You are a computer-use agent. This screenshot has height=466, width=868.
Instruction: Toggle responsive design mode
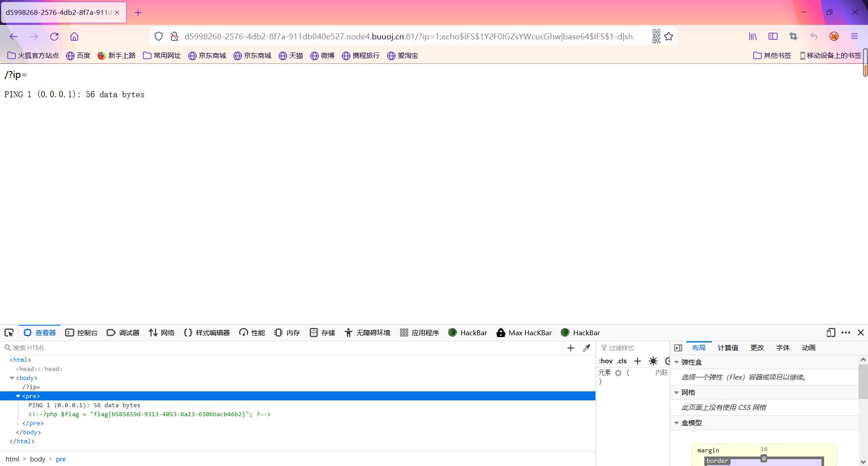click(x=831, y=333)
